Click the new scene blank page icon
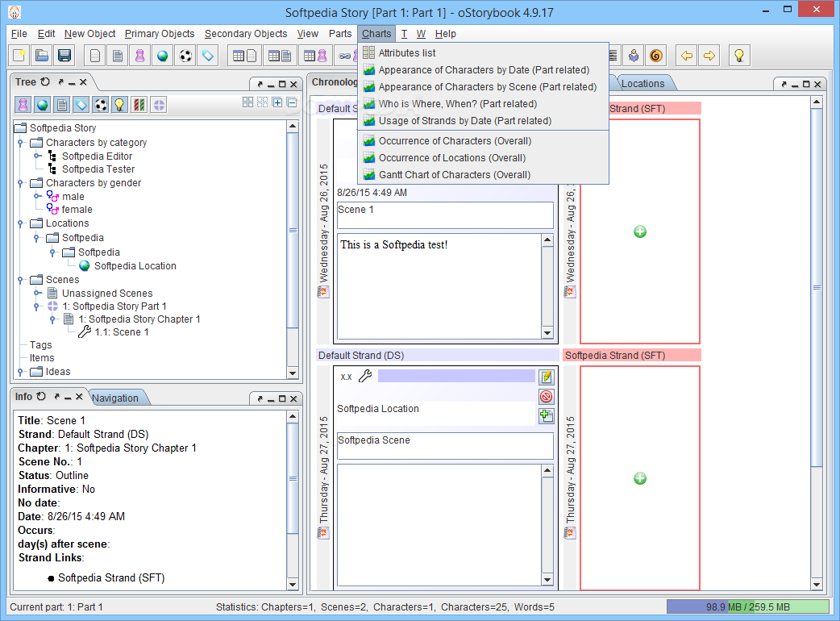The width and height of the screenshot is (840, 621). [95, 56]
